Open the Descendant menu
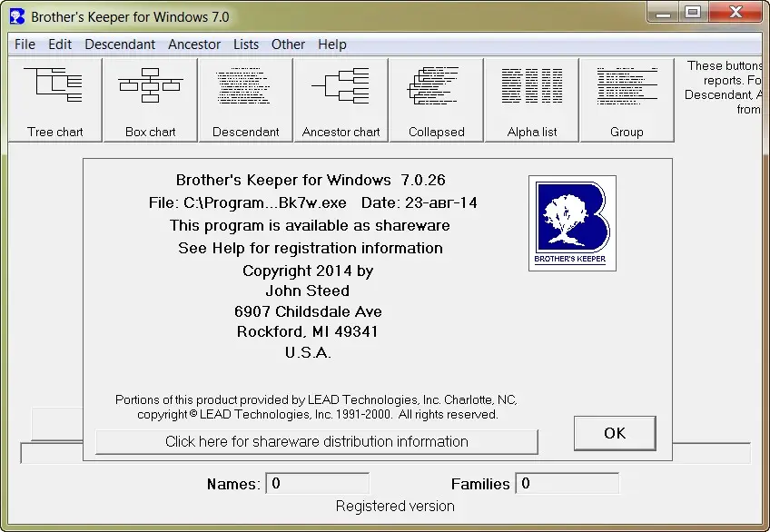The width and height of the screenshot is (770, 532). coord(120,44)
